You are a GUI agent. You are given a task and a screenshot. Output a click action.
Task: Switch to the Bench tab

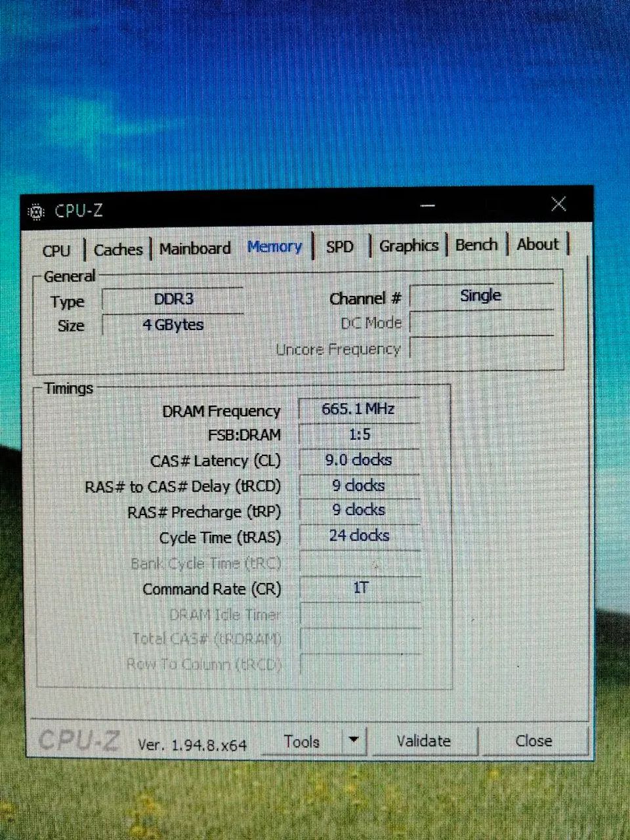tap(476, 245)
